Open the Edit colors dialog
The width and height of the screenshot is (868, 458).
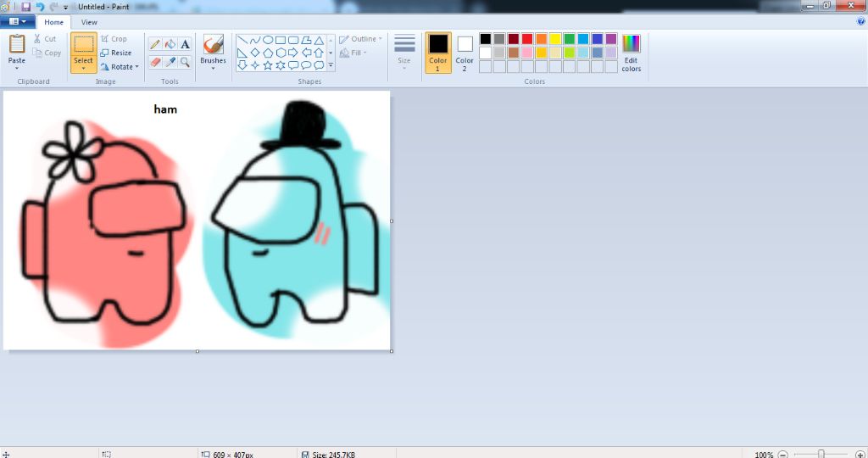(x=631, y=53)
